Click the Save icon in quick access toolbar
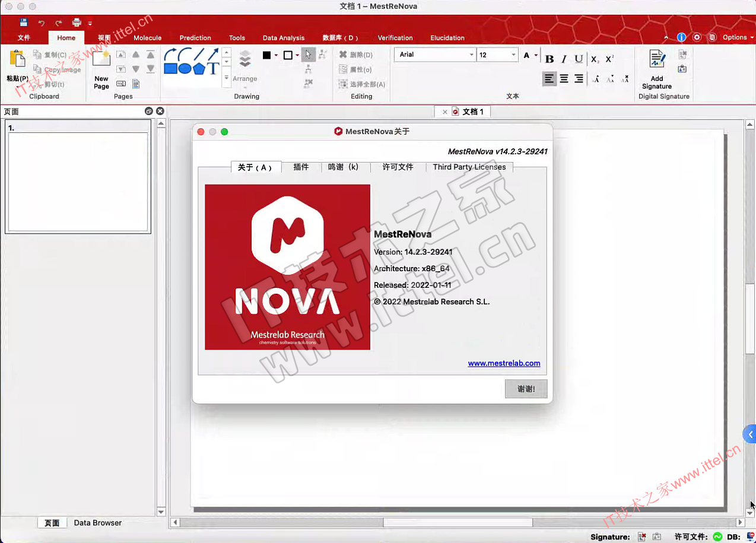 click(x=24, y=23)
